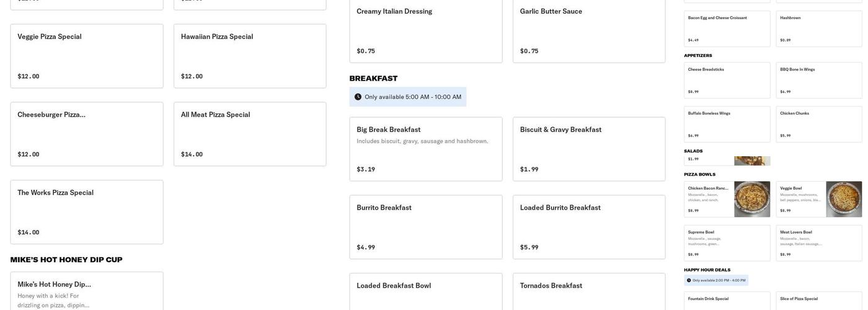Screen dimensions: 868x310
Task: Pick the Garlic Butter Sauce item
Action: 589,31
